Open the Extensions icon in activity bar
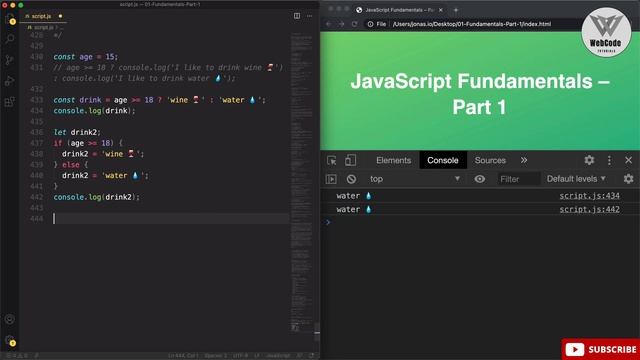This screenshot has width=640, height=360. [x=9, y=102]
